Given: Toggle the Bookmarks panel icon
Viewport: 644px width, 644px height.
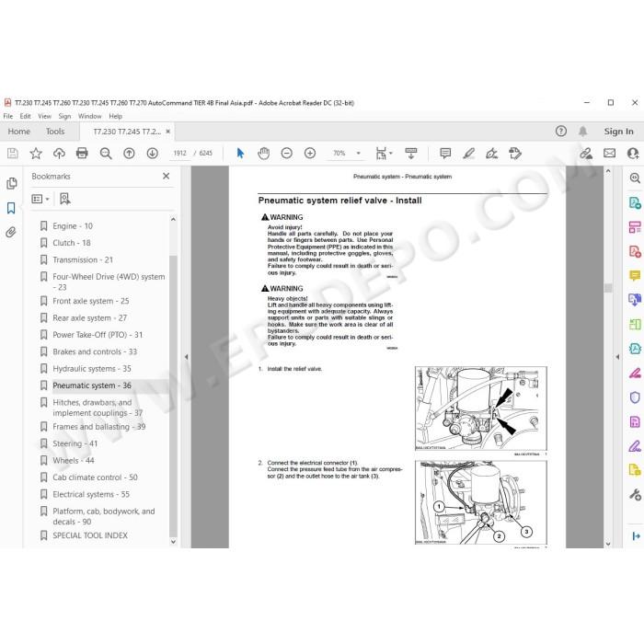Looking at the screenshot, I should (x=11, y=208).
